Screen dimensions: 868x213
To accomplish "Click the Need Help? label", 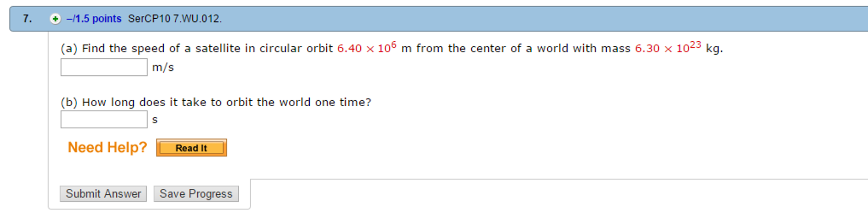I will pyautogui.click(x=107, y=148).
